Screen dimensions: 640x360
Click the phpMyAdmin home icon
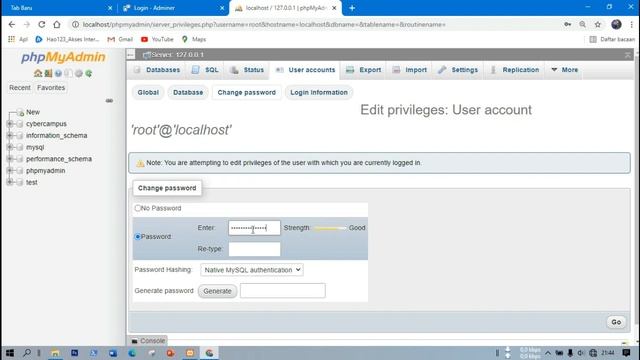(x=38, y=73)
